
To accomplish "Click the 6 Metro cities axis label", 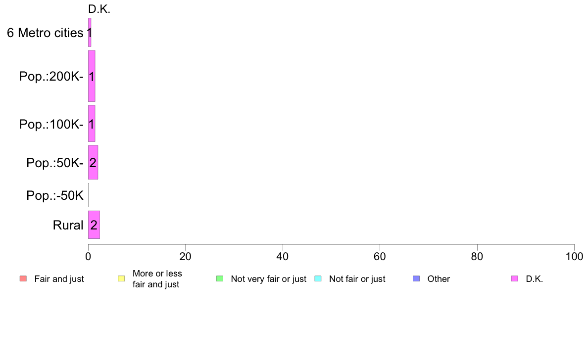I will pyautogui.click(x=45, y=33).
